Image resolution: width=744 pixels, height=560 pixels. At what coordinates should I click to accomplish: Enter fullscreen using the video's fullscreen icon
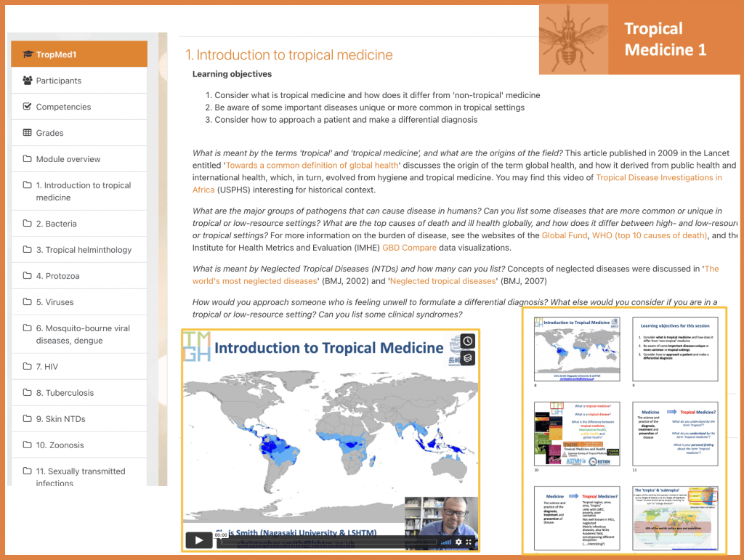point(469,542)
